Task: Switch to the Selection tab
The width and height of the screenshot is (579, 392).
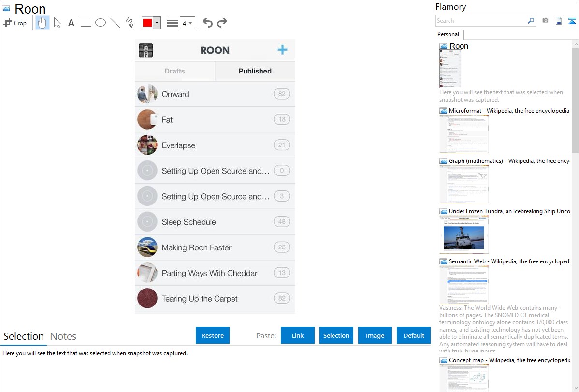Action: [24, 336]
